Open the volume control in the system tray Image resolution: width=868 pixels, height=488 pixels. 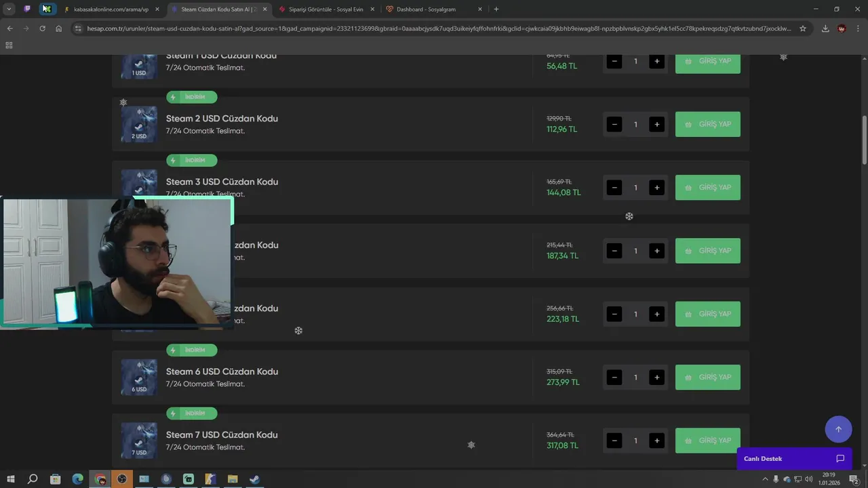point(808,479)
